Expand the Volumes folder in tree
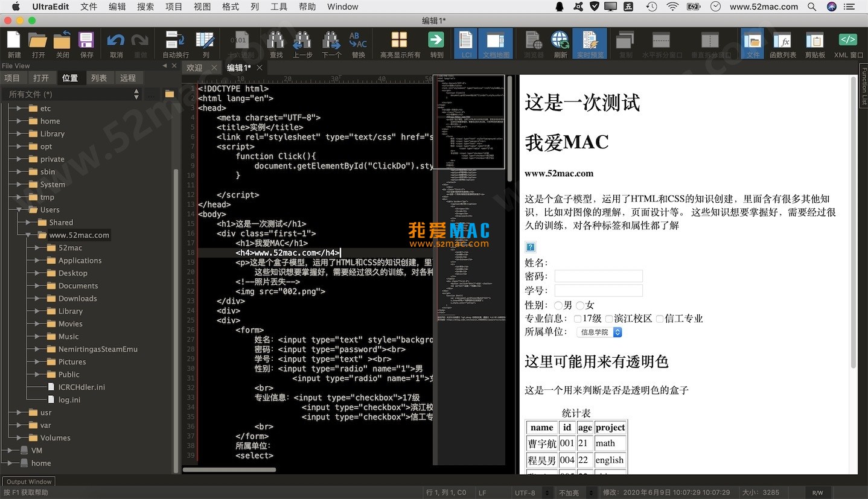 coord(19,438)
